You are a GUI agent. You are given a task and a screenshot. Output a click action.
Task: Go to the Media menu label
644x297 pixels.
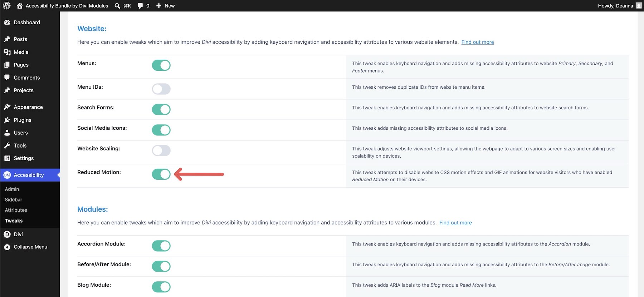(x=21, y=52)
